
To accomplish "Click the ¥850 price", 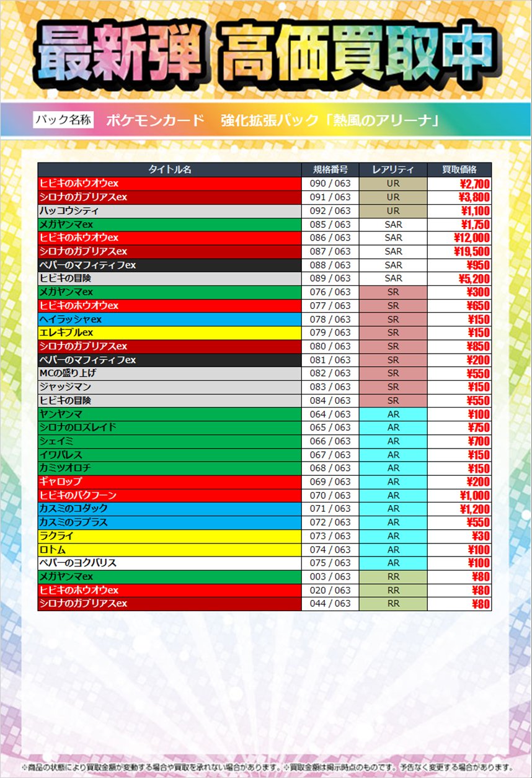I will coord(479,346).
